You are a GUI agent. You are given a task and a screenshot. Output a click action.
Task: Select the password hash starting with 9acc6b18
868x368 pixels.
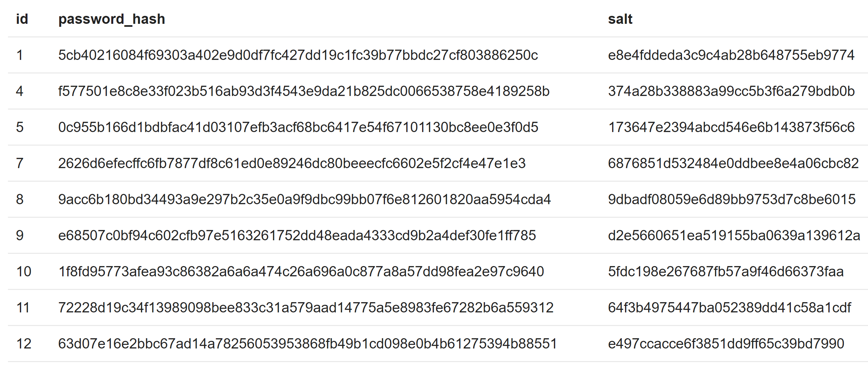click(304, 200)
